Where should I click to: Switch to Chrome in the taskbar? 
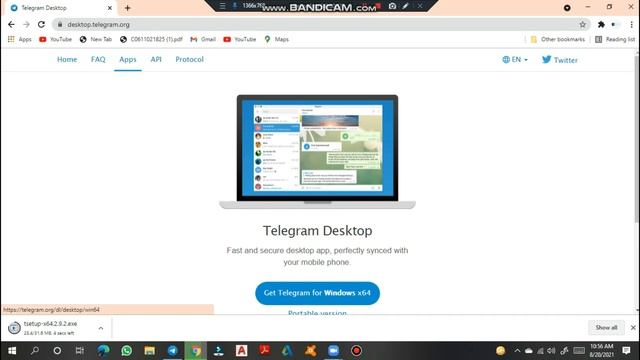[196, 351]
